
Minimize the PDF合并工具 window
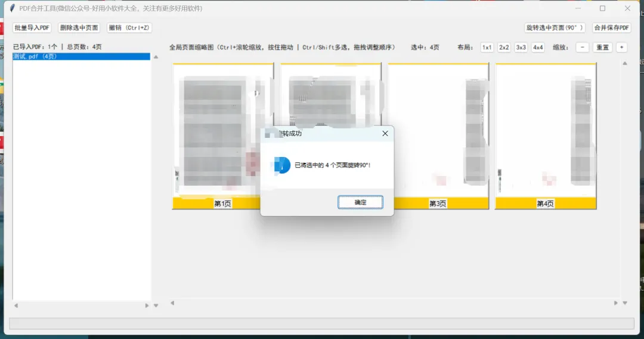(x=578, y=8)
